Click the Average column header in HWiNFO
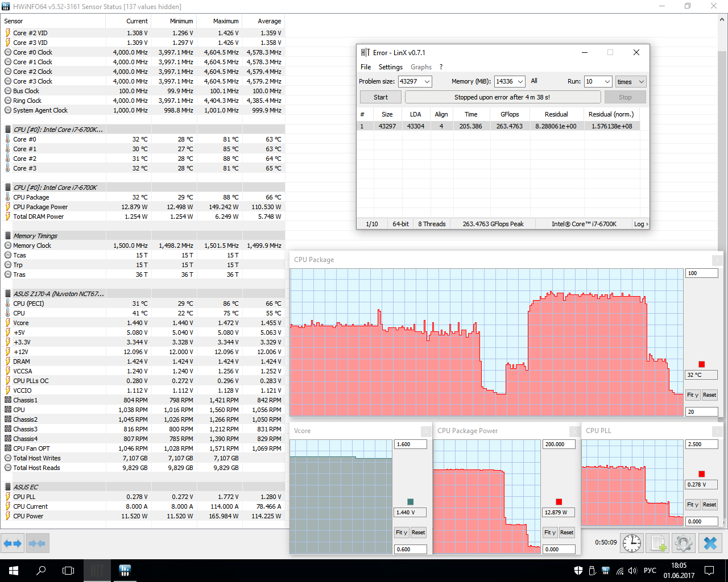The height and width of the screenshot is (582, 728). (263, 21)
